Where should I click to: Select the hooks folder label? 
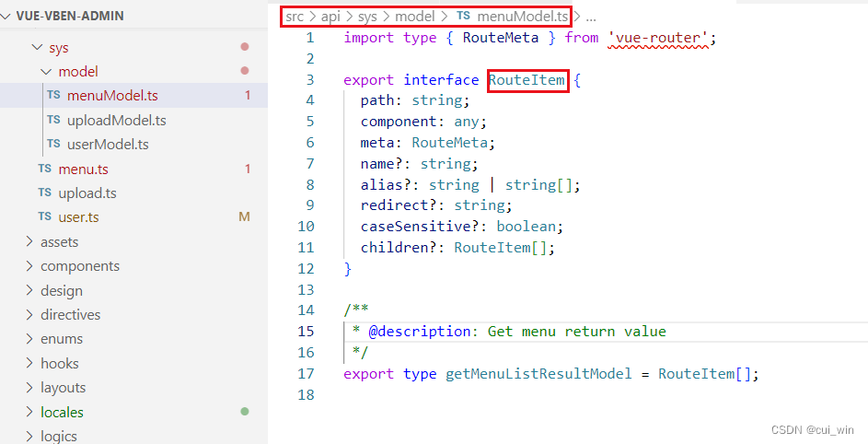click(59, 363)
